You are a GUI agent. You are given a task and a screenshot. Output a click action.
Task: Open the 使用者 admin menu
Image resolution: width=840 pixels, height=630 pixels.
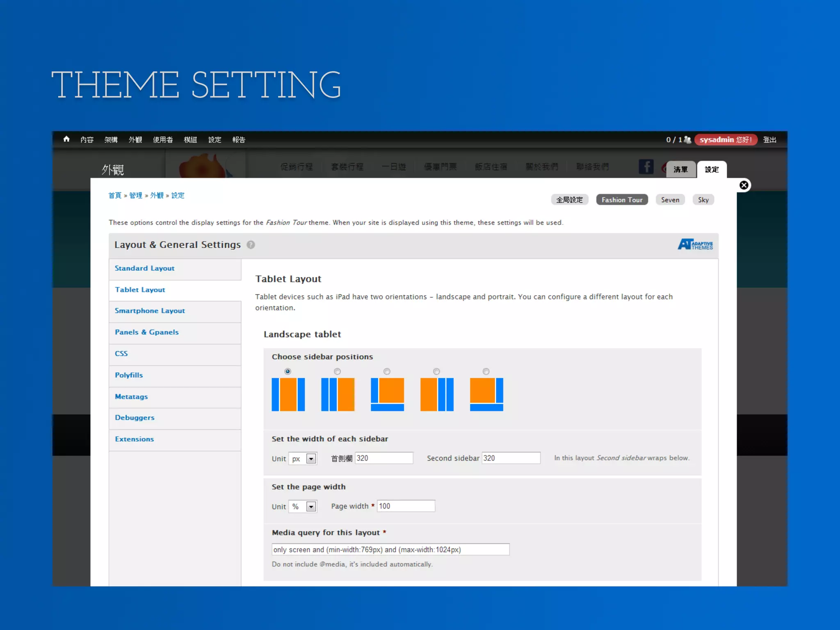[x=163, y=140]
